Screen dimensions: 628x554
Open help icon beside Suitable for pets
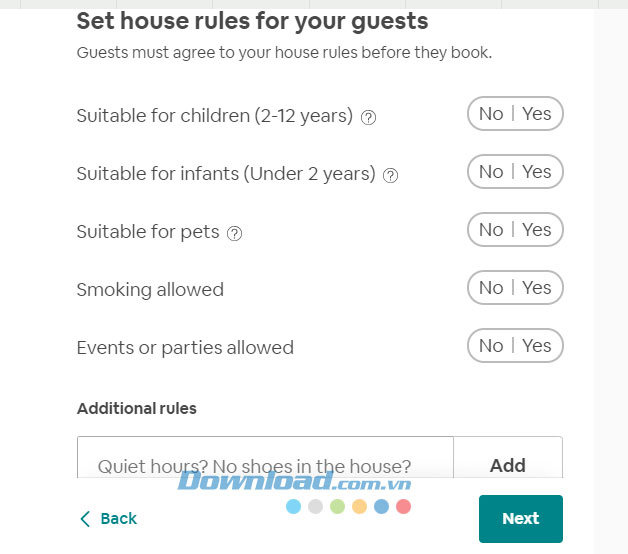pos(234,233)
